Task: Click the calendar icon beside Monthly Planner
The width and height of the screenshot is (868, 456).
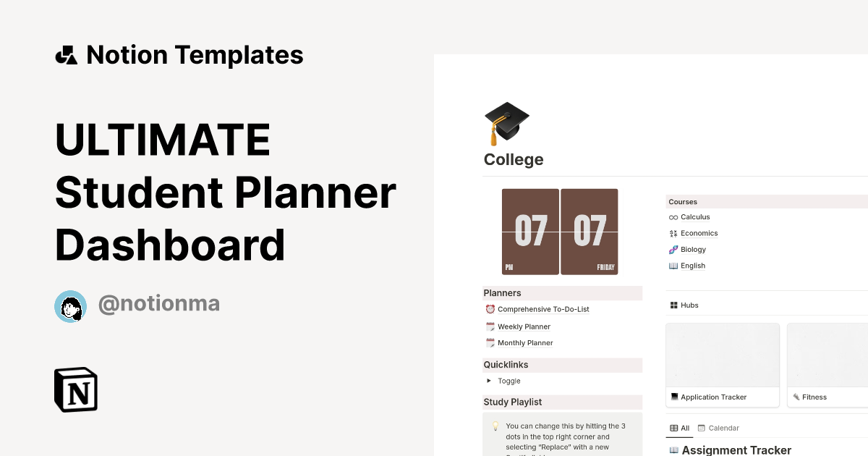Action: point(490,342)
